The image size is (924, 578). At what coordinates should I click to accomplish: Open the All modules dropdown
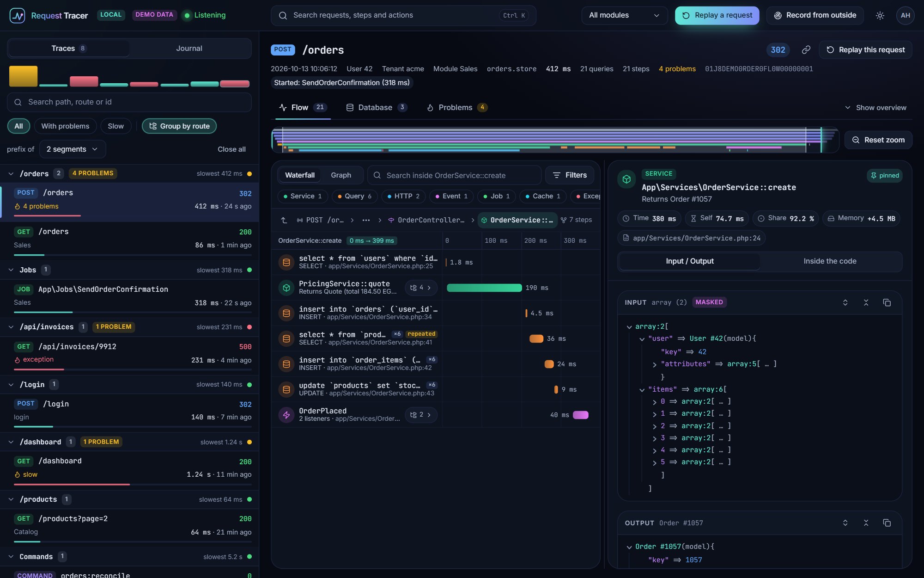click(625, 15)
